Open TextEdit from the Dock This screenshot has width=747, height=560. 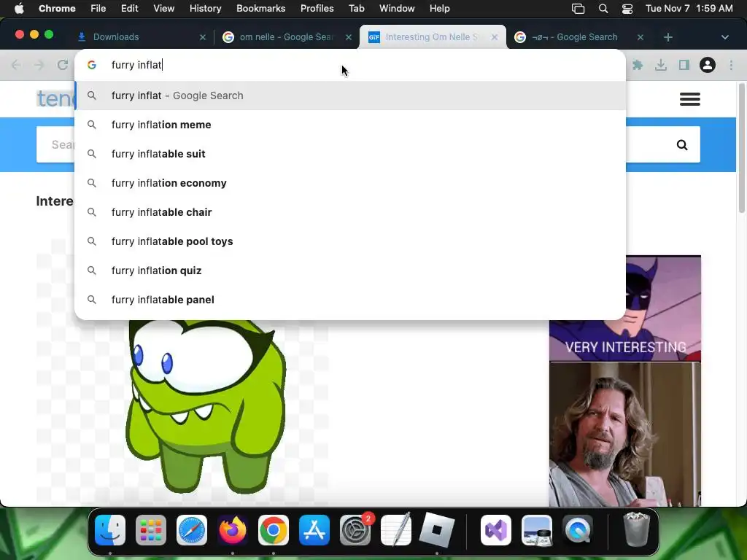(396, 530)
